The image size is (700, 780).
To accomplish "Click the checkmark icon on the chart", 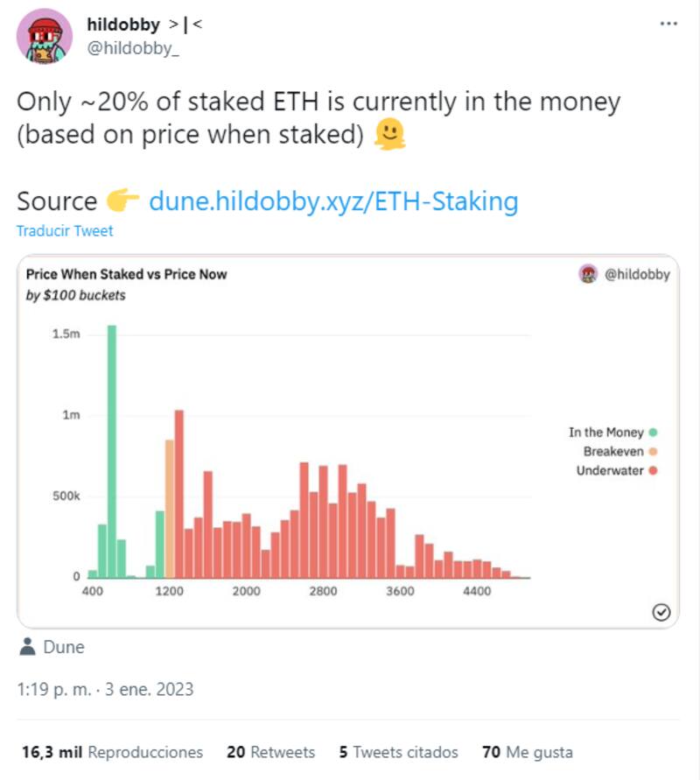I will 662,613.
